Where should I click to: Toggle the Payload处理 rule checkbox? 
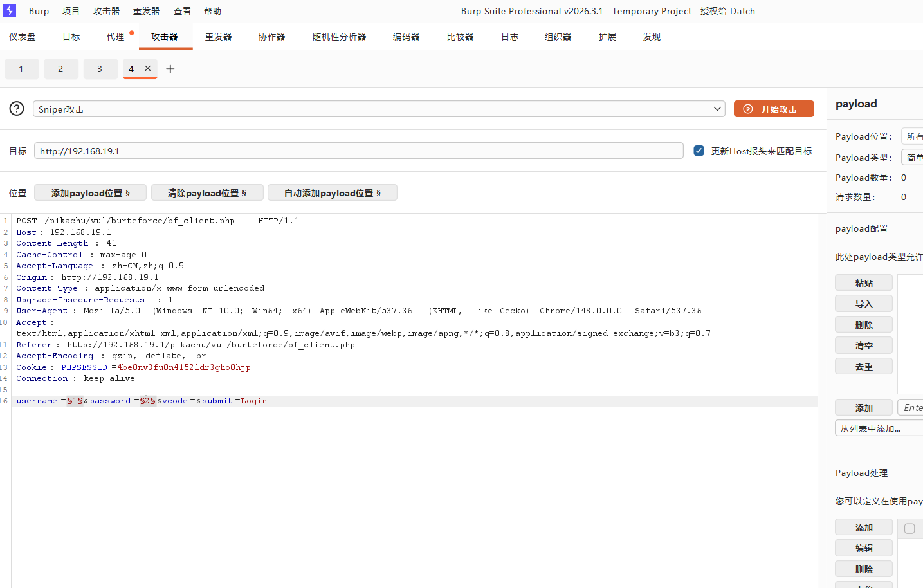(x=909, y=528)
